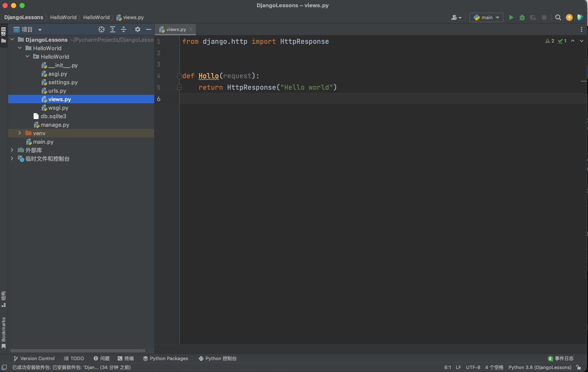588x372 pixels.
Task: Run the main configuration with green play button
Action: (511, 17)
